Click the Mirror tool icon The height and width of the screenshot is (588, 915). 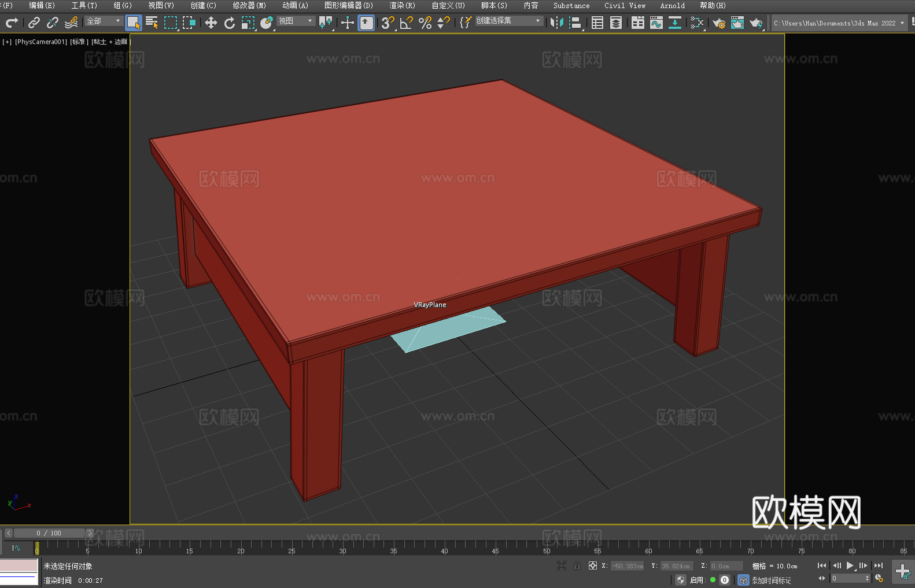[x=557, y=23]
